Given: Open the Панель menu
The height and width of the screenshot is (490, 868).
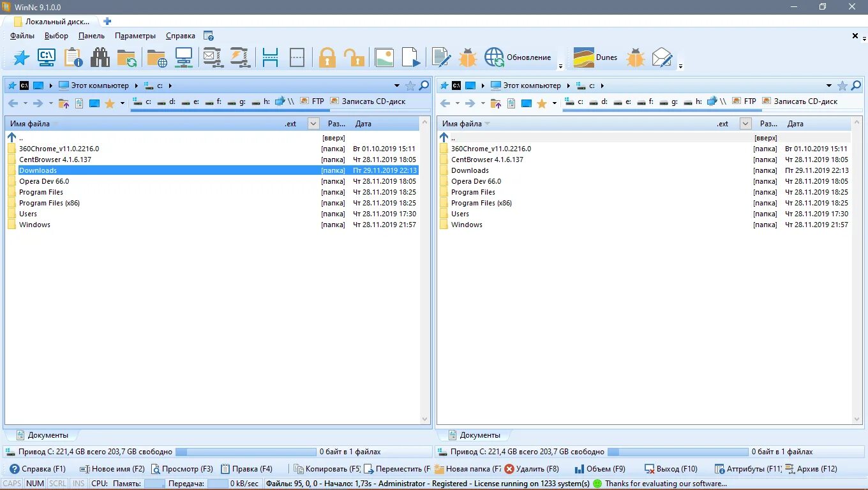Looking at the screenshot, I should [x=91, y=36].
